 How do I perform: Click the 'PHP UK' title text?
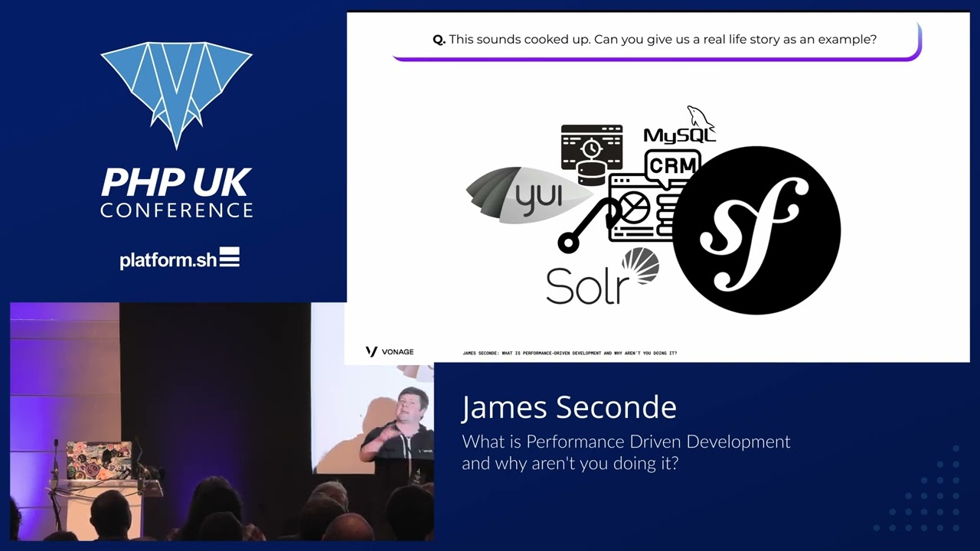coord(176,183)
